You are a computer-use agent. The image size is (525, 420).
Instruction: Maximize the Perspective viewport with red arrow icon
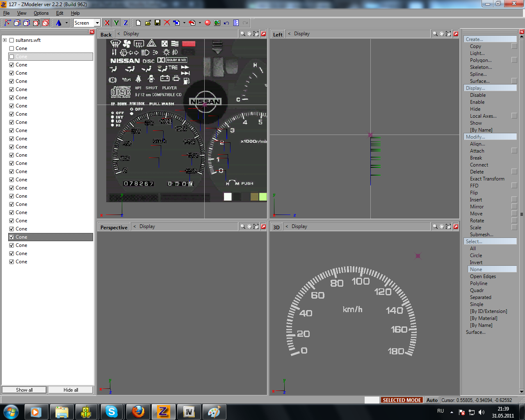click(263, 226)
